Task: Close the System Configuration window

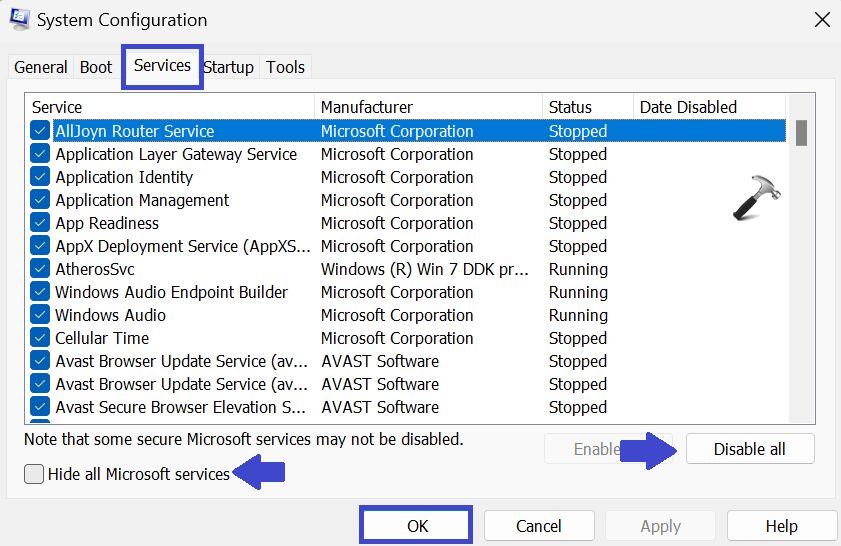Action: click(821, 19)
